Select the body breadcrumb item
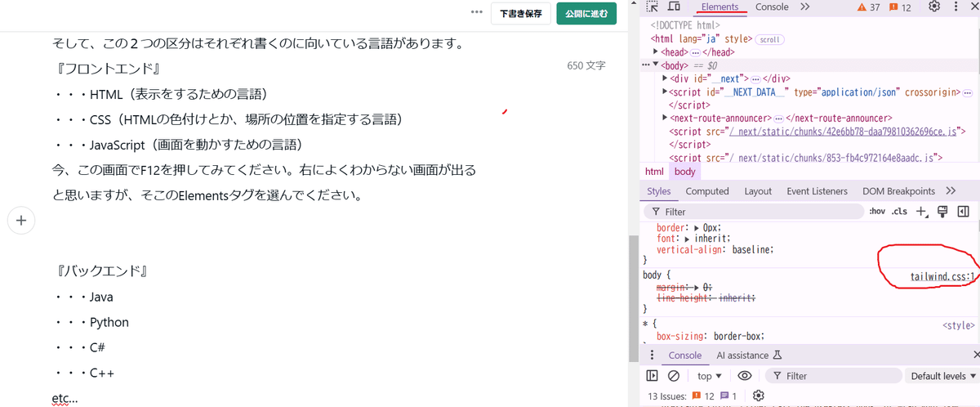 pyautogui.click(x=684, y=172)
